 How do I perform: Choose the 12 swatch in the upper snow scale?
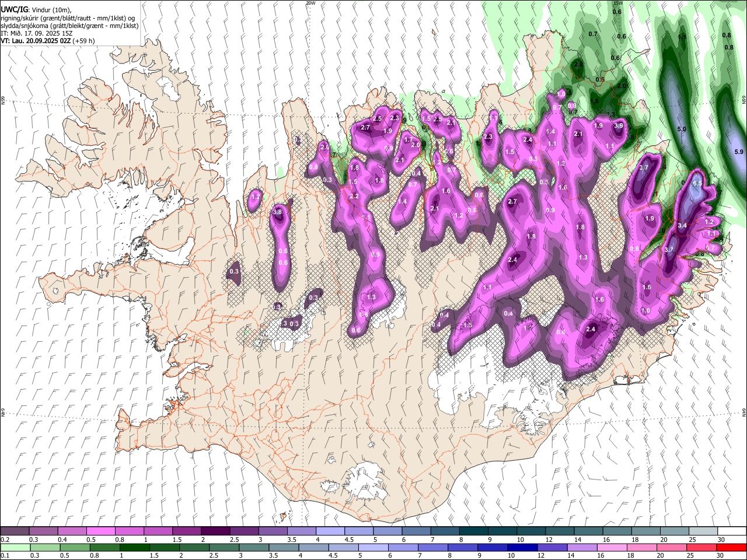[560, 531]
